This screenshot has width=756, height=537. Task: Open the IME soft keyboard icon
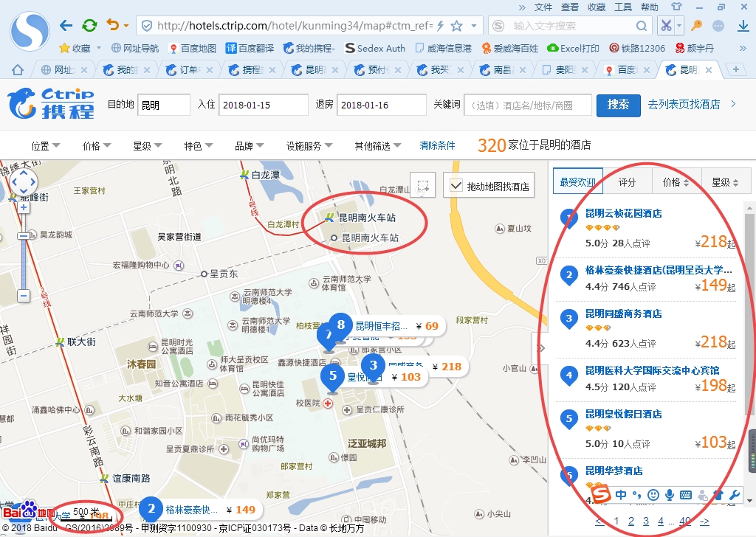[x=686, y=495]
